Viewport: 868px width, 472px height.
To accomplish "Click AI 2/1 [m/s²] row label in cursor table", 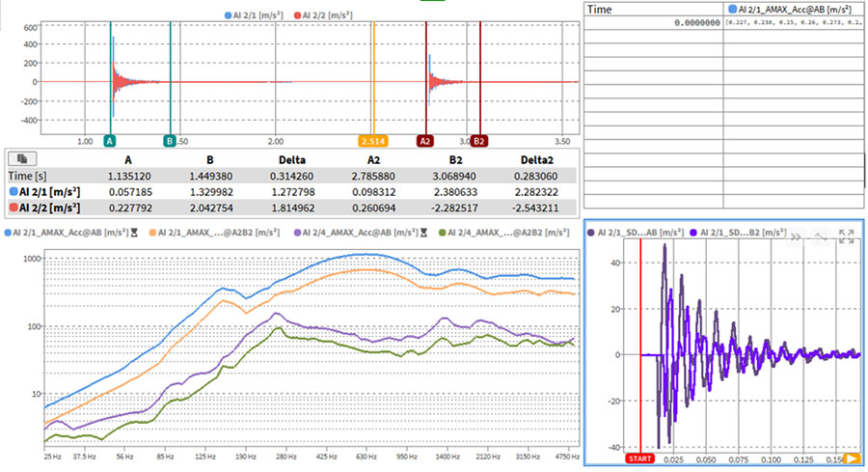I will click(x=44, y=192).
